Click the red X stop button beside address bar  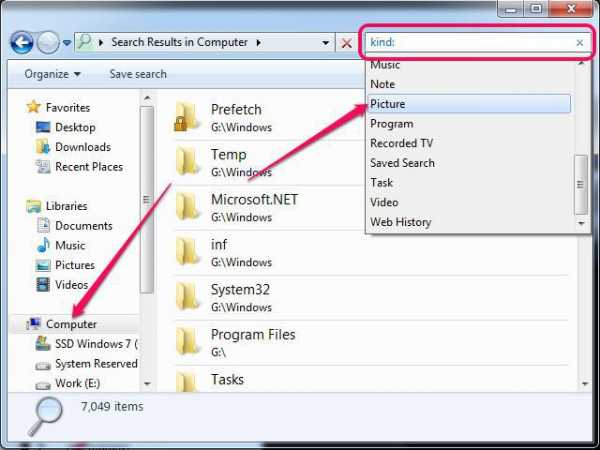(x=347, y=43)
